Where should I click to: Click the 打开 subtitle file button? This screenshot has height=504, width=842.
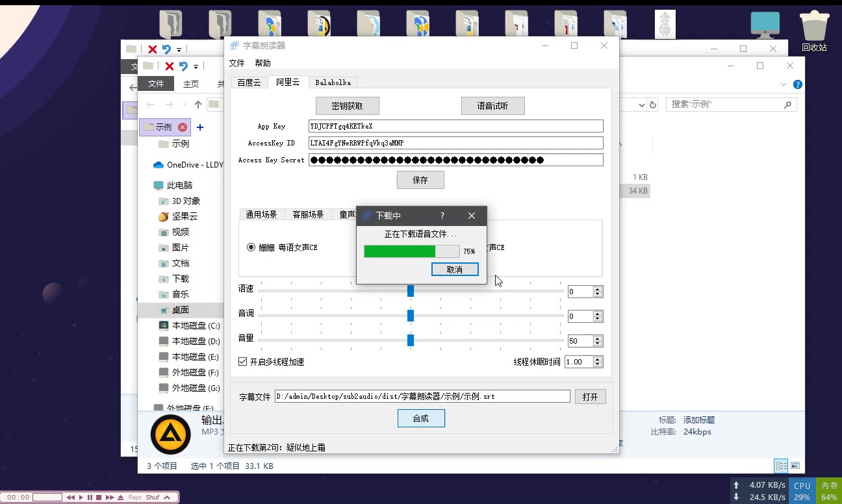[x=590, y=396]
